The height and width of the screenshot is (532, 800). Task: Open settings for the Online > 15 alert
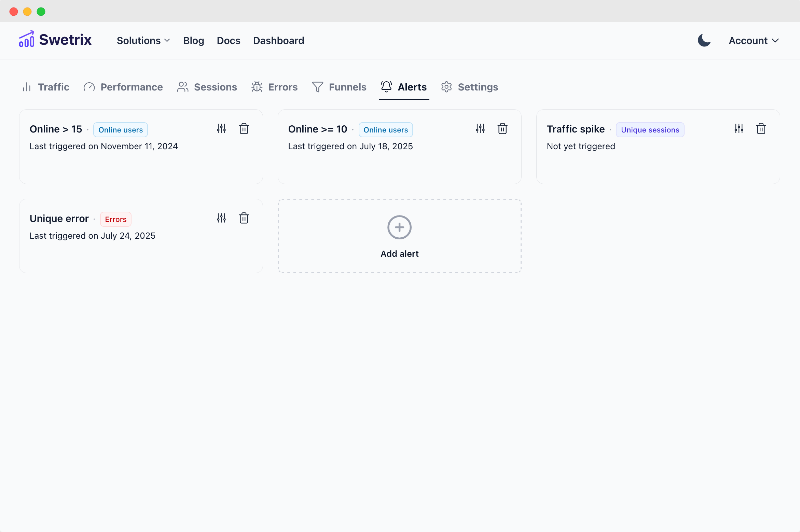(221, 129)
